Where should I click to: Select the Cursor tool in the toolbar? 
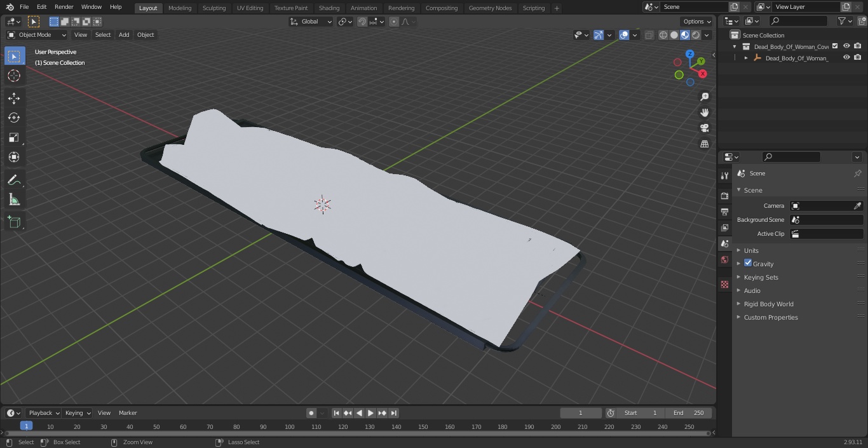pyautogui.click(x=14, y=76)
